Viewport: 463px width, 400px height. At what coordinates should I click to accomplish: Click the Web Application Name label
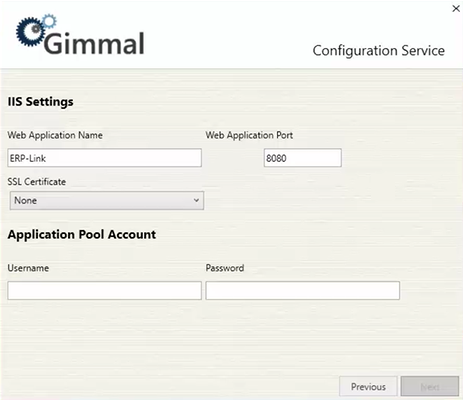[55, 135]
